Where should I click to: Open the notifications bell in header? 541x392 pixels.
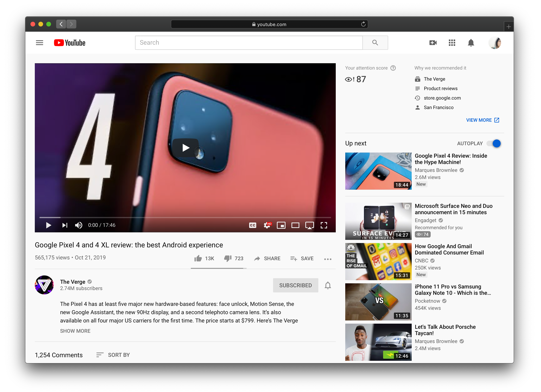point(471,43)
